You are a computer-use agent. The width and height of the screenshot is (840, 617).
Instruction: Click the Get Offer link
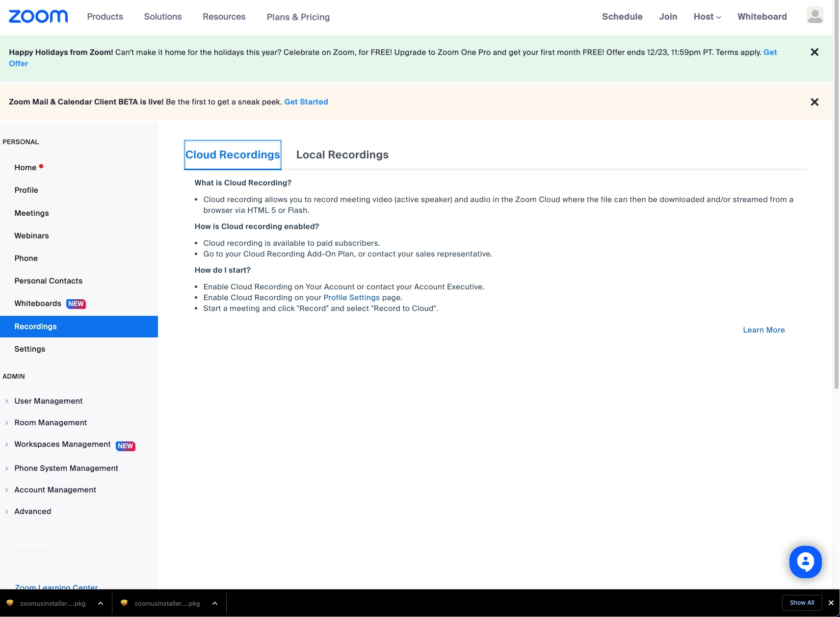(770, 52)
